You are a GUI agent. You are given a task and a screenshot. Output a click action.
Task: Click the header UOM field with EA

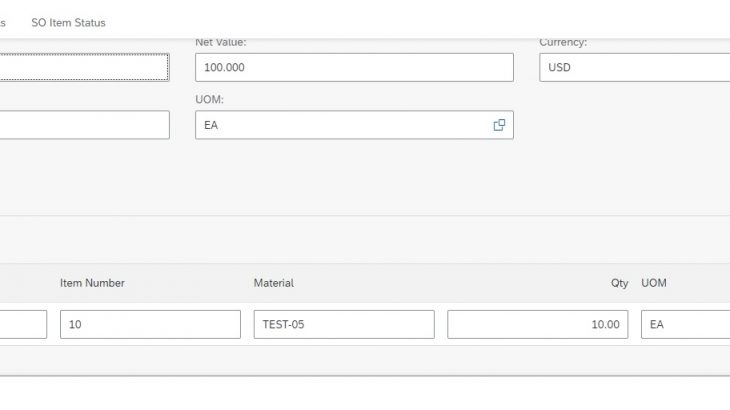[354, 125]
